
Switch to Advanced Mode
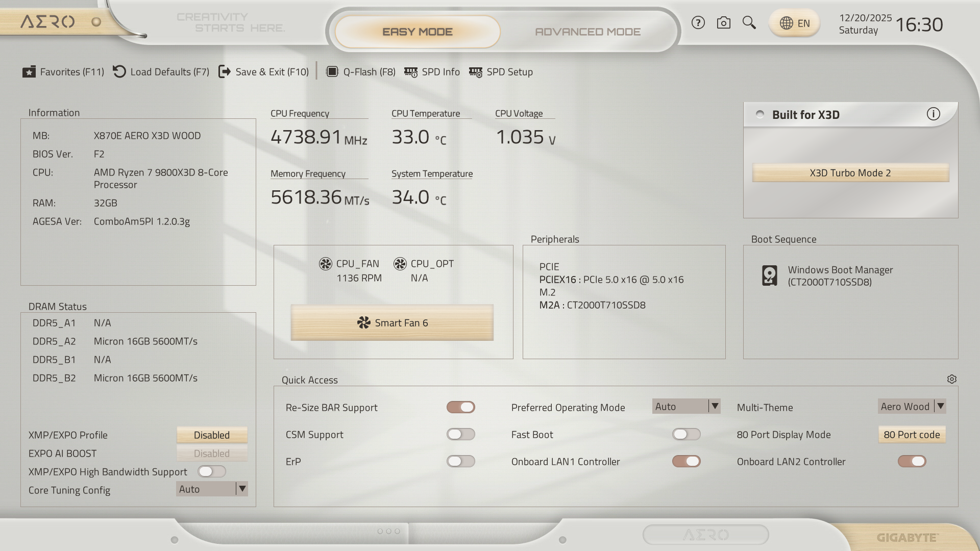(x=587, y=31)
